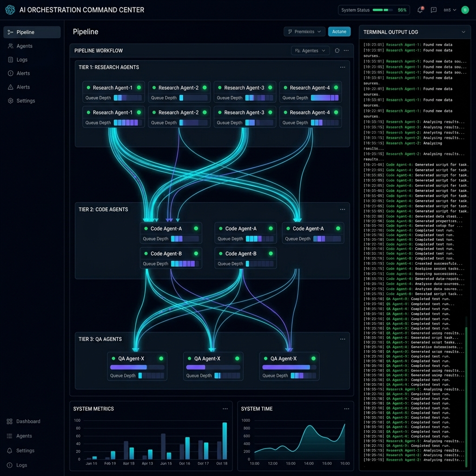Viewport: 476px width, 476px height.
Task: Open Tier 1 Research Agents more options
Action: 343,67
